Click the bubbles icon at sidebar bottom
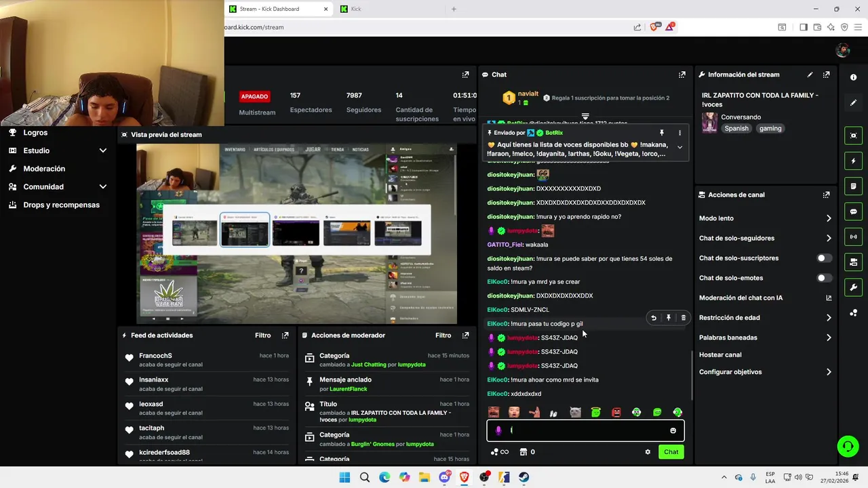 pyautogui.click(x=853, y=312)
